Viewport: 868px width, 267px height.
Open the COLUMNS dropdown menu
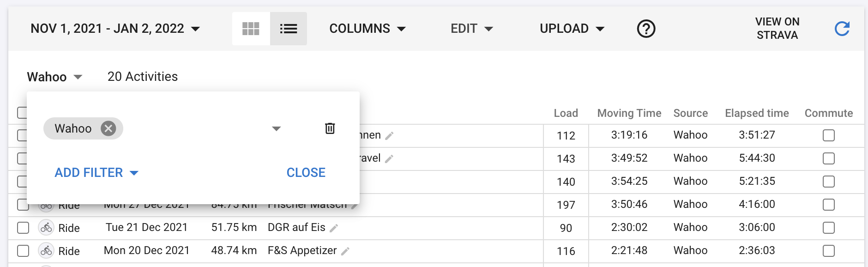[x=368, y=29]
